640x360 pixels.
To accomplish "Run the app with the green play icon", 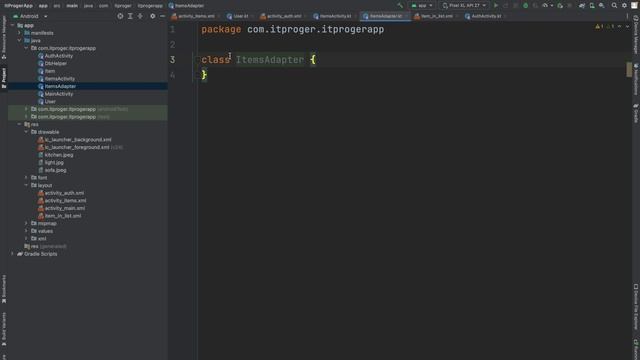I will [496, 5].
